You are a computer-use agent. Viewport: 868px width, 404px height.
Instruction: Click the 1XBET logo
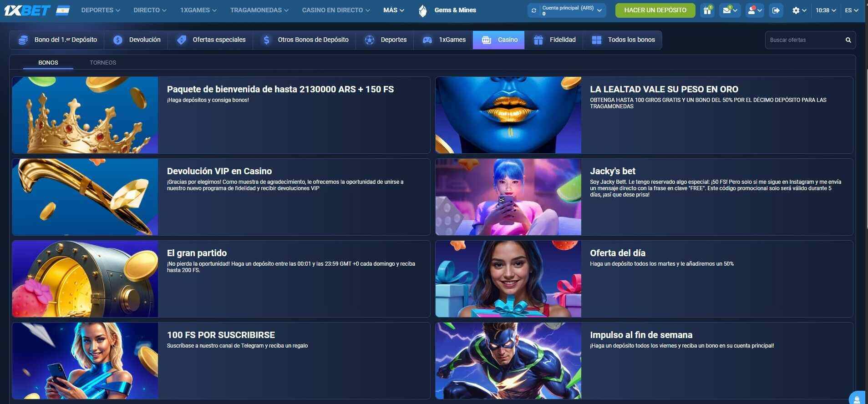27,10
